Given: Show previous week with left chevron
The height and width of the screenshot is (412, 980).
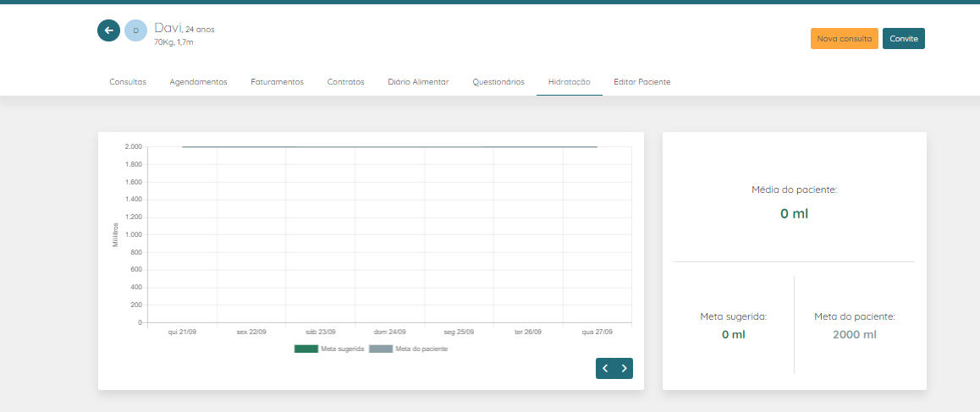Looking at the screenshot, I should click(605, 368).
